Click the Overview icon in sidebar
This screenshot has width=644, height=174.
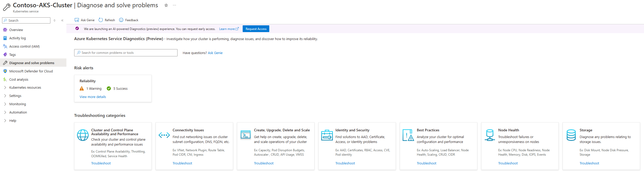pos(5,30)
